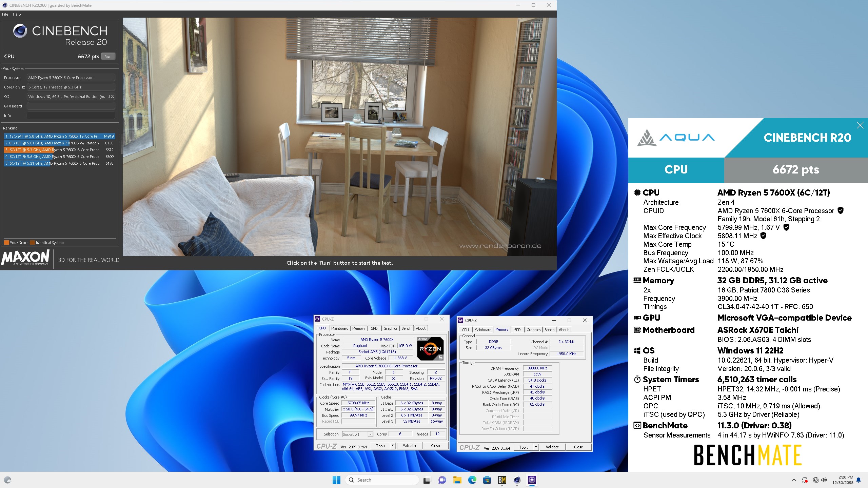Expand Tools dropdown arrow in left CPU-Z
The width and height of the screenshot is (868, 488).
393,446
